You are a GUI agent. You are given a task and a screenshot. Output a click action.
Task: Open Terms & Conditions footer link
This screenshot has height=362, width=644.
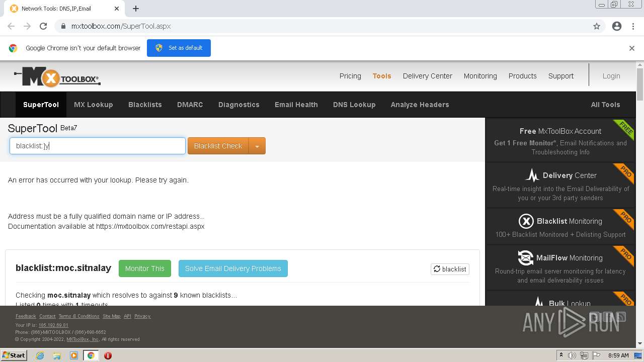(x=79, y=316)
